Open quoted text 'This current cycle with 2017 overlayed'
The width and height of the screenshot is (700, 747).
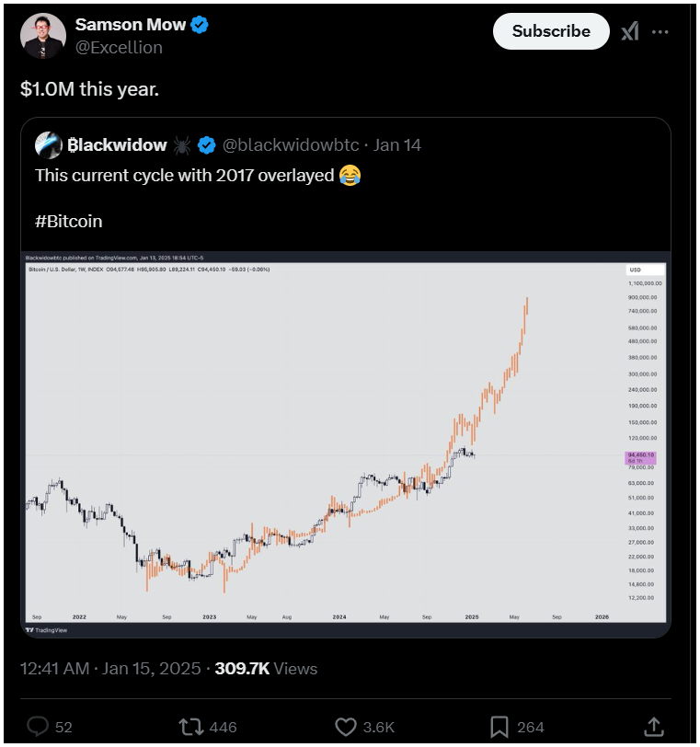[x=185, y=176]
